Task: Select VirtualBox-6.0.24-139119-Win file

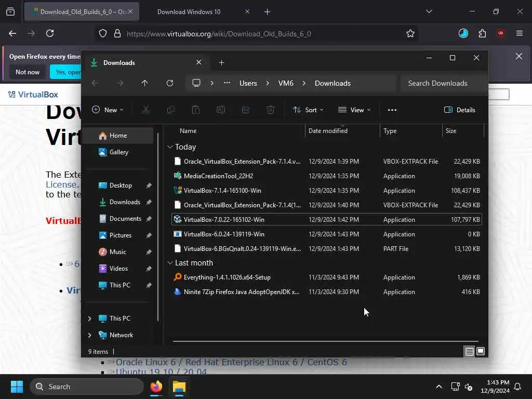Action: (x=326, y=234)
